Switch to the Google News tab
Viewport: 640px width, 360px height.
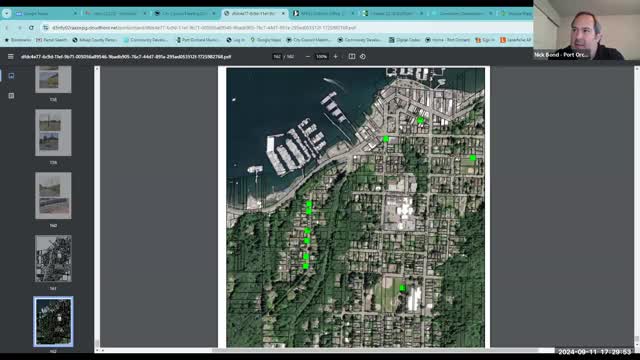[x=46, y=13]
